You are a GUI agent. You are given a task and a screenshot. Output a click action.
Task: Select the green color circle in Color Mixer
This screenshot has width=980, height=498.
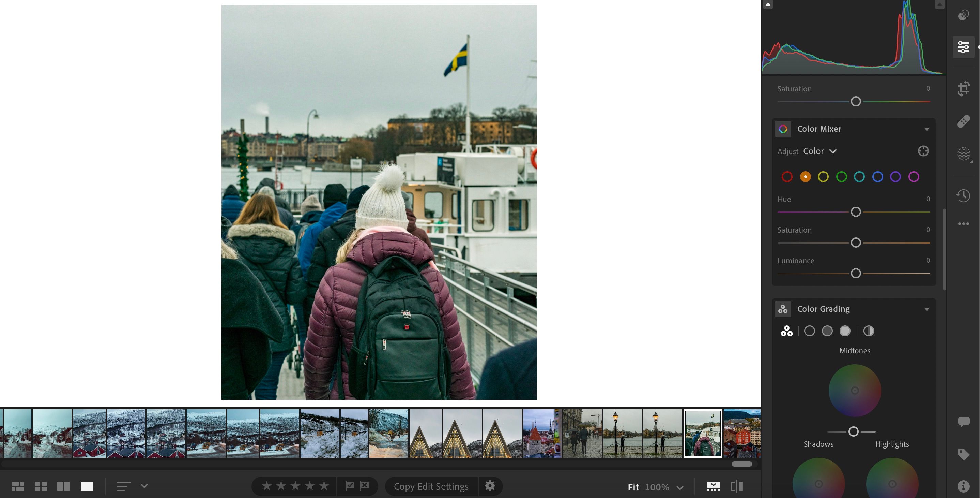pos(841,177)
